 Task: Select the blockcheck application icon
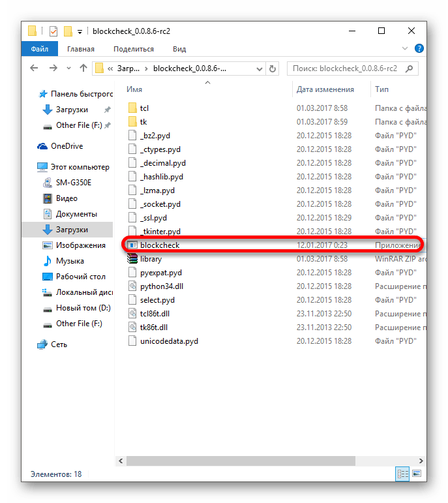[x=132, y=245]
